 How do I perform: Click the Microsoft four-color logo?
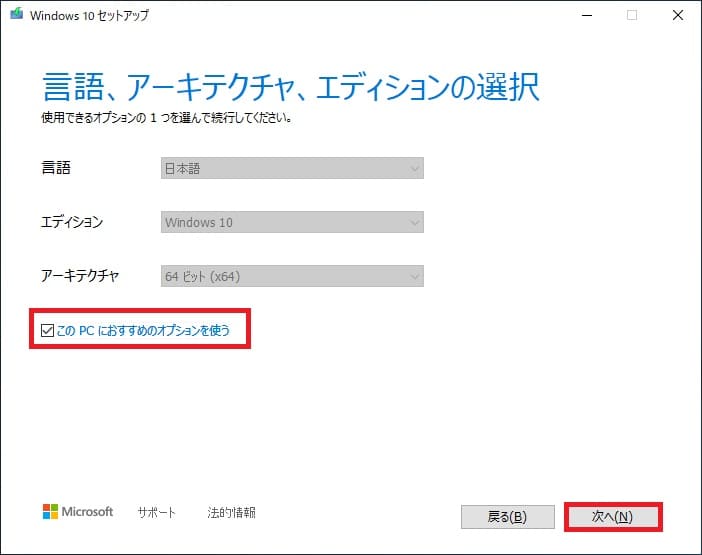(x=50, y=512)
